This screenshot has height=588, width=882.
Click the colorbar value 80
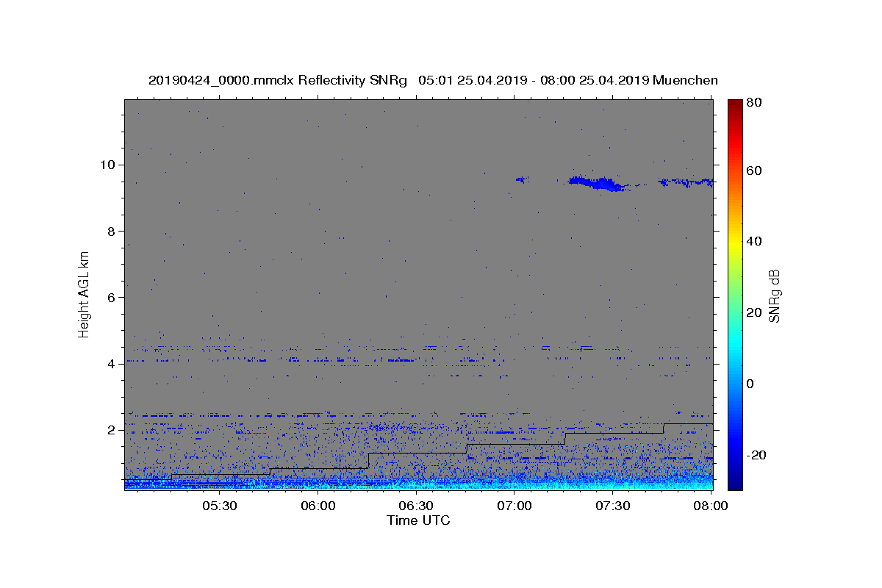753,103
